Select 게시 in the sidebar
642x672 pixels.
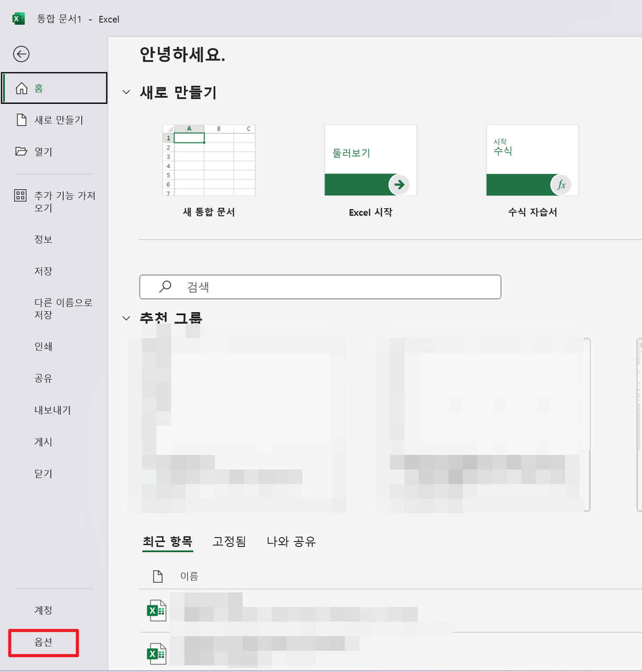click(x=43, y=442)
